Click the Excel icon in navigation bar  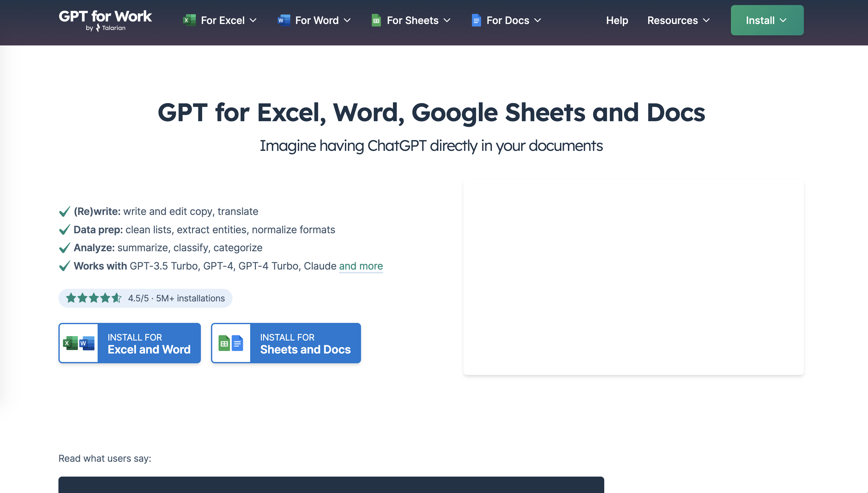[189, 20]
